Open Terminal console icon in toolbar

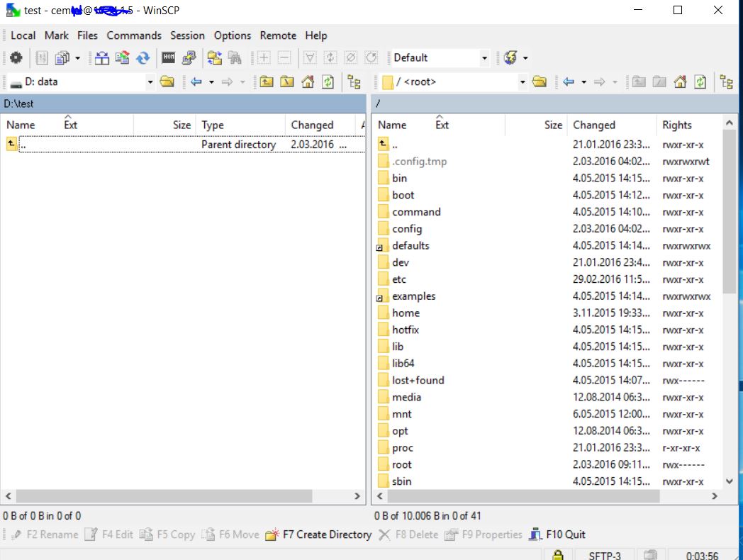(x=168, y=58)
